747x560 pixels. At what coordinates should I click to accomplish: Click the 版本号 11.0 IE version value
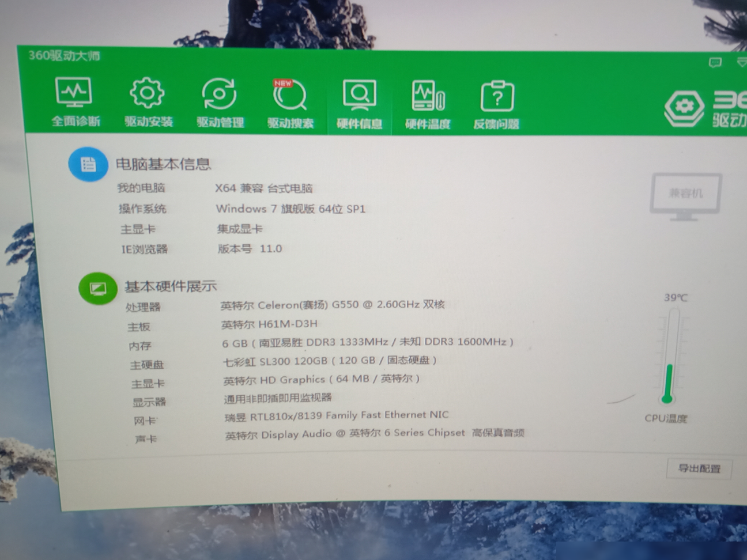(250, 249)
